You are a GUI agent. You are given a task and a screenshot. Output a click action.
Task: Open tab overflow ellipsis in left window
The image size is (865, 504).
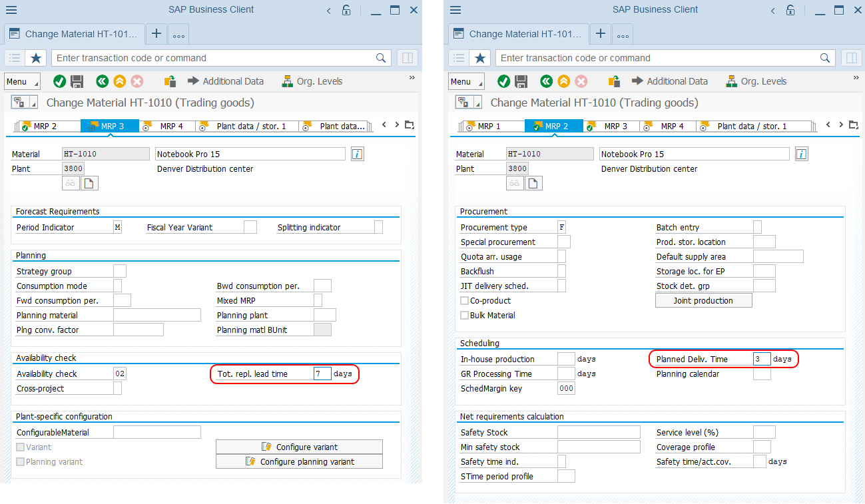click(x=178, y=34)
